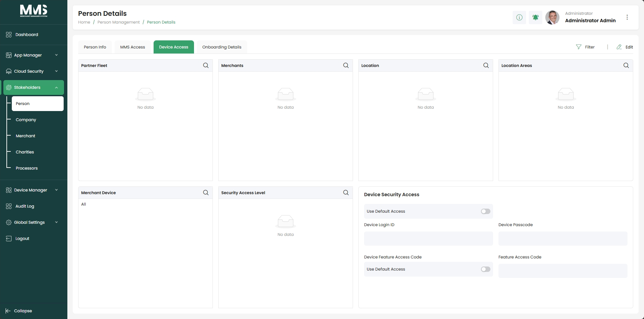Expand the Global Settings chevron
This screenshot has width=644, height=319.
click(x=56, y=222)
